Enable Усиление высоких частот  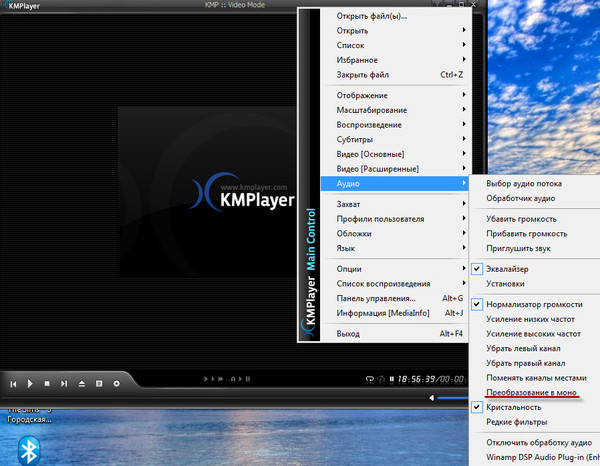point(535,334)
